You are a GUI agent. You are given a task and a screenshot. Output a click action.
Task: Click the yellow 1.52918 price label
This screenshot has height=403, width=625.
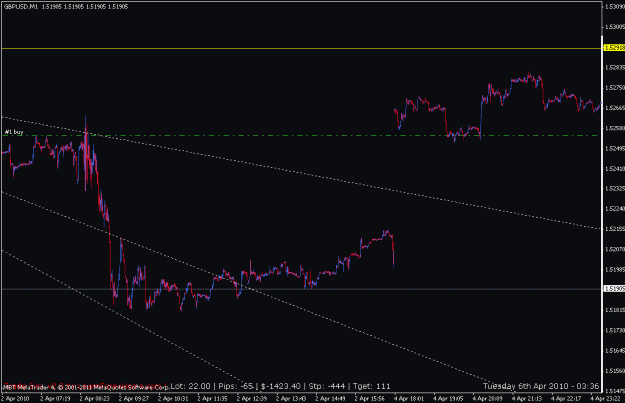click(x=614, y=47)
